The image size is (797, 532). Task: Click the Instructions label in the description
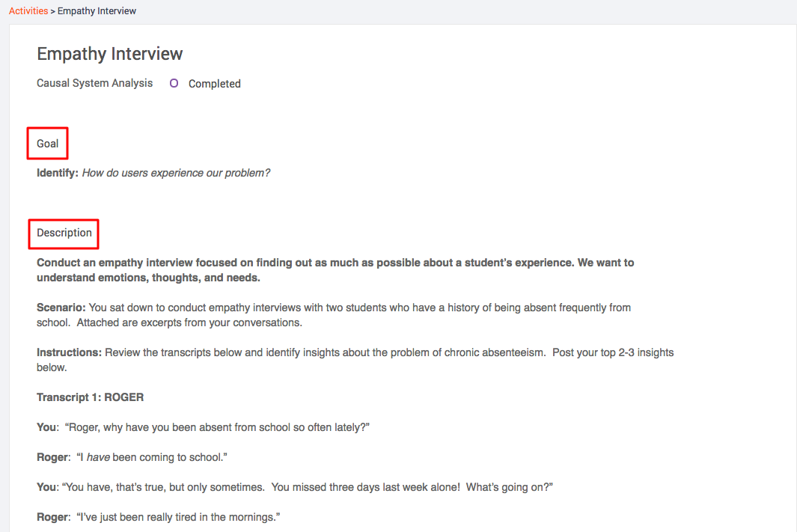click(69, 352)
